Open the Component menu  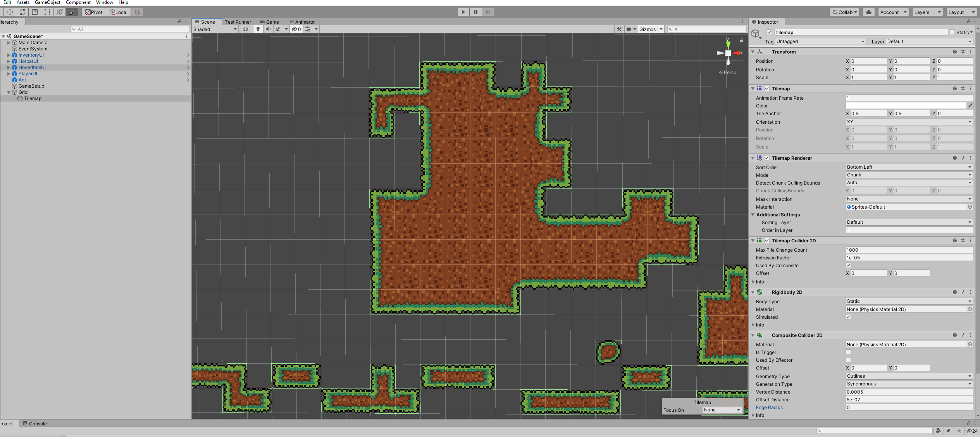pyautogui.click(x=78, y=2)
